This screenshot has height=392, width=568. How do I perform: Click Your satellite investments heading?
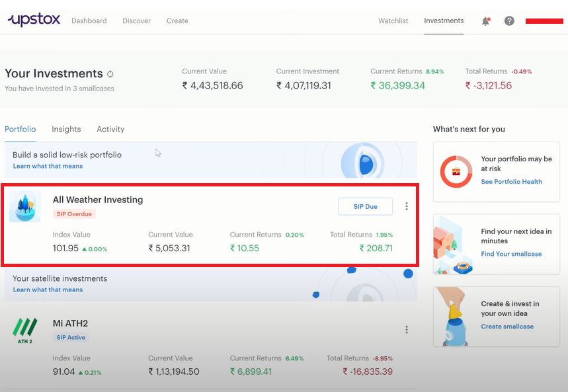tap(60, 278)
